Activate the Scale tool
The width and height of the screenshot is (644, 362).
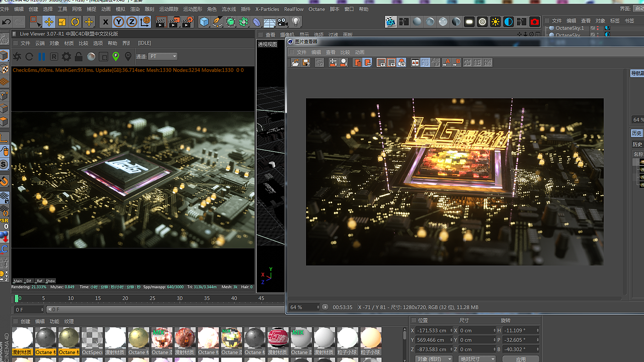(x=62, y=22)
